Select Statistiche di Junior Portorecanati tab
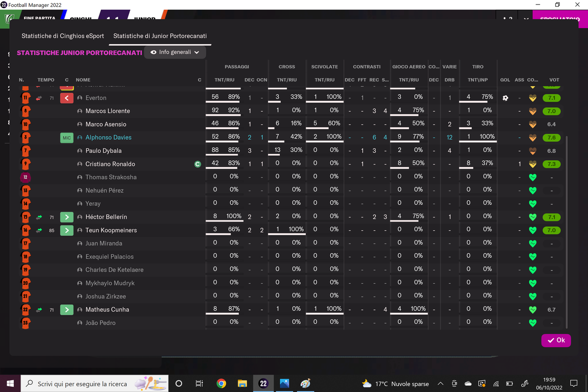 (x=160, y=36)
